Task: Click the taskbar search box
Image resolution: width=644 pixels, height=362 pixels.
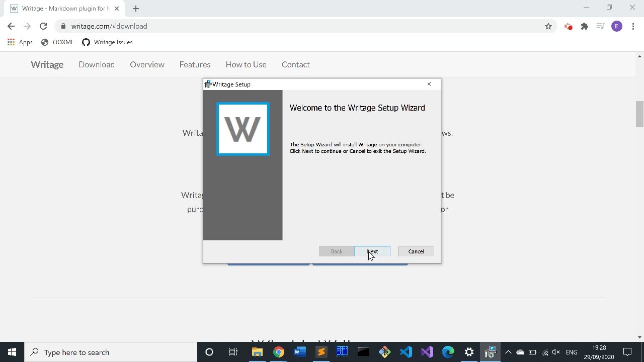Action: 111,352
